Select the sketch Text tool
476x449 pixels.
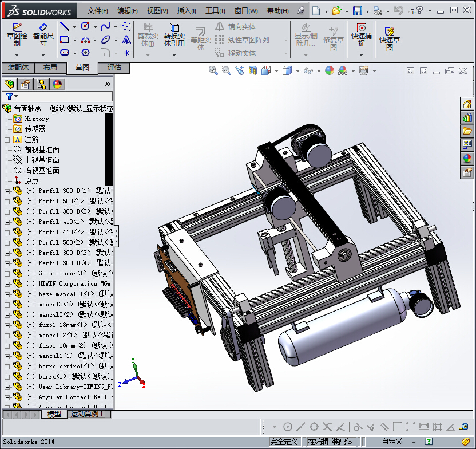coord(126,40)
